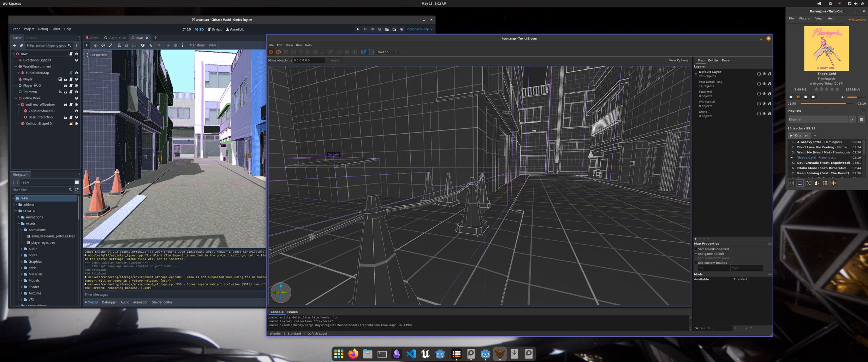Screen dimensions: 868x362
Task: Open the Run menu in TrenchBroom
Action: (298, 45)
